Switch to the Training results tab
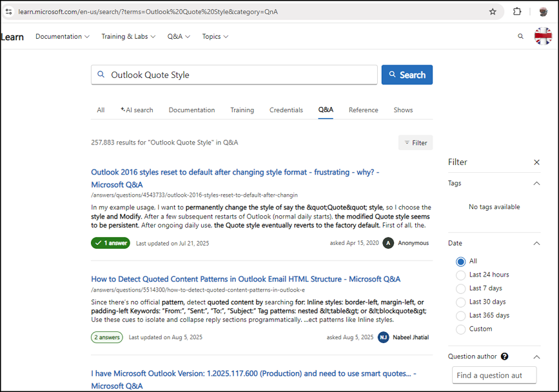Viewport: 559px width, 392px height. pos(242,110)
